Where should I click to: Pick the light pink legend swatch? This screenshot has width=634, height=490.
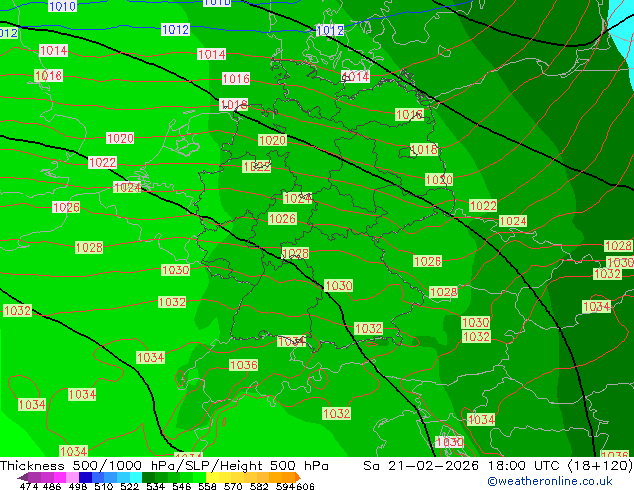tap(72, 477)
